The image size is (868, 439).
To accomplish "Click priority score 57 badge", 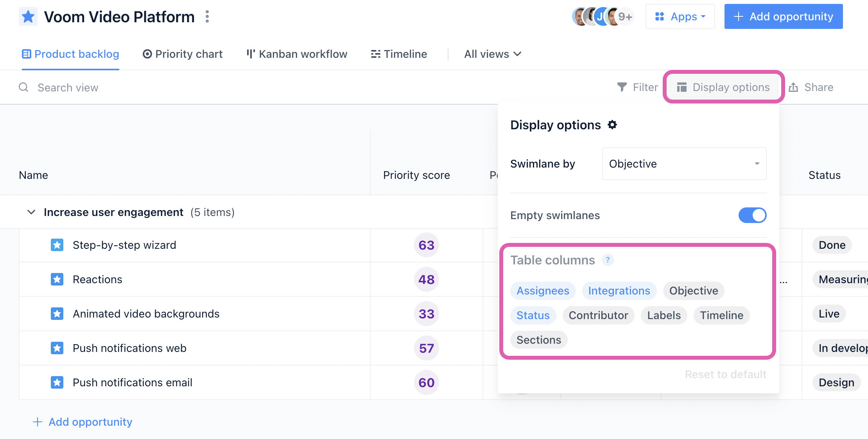I will 426,348.
